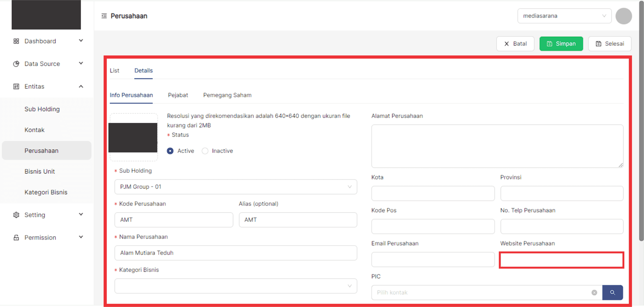This screenshot has height=307, width=644.
Task: Click the green Simpan button
Action: coord(561,44)
